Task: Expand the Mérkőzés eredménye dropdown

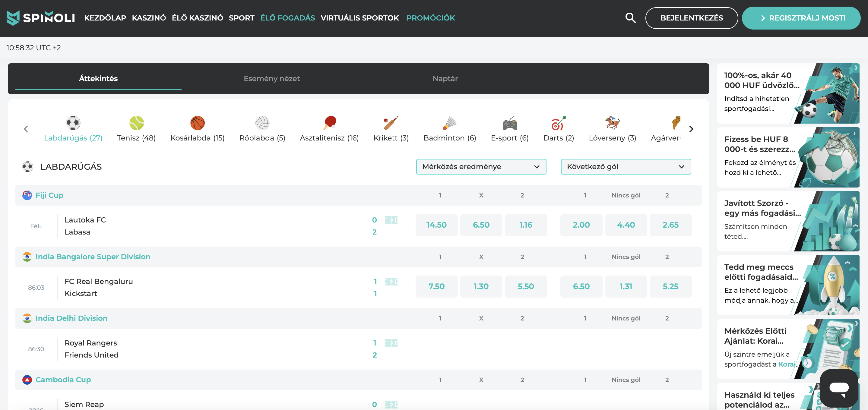Action: (481, 167)
